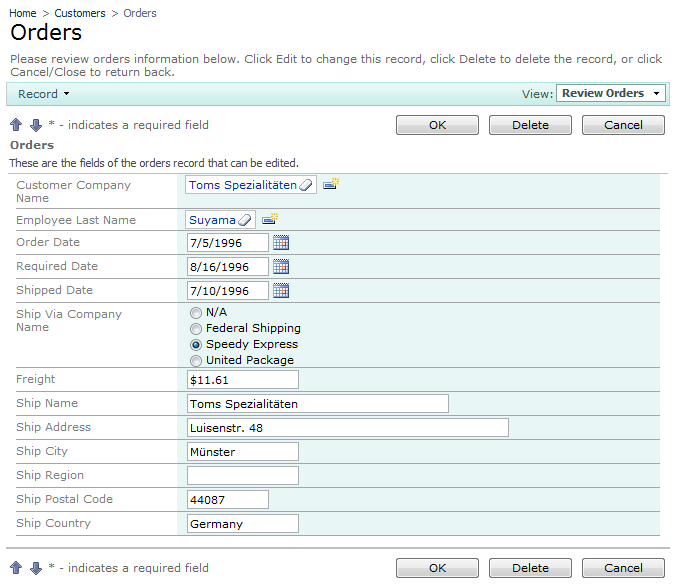
Task: Click the Required Date input field
Action: click(228, 267)
